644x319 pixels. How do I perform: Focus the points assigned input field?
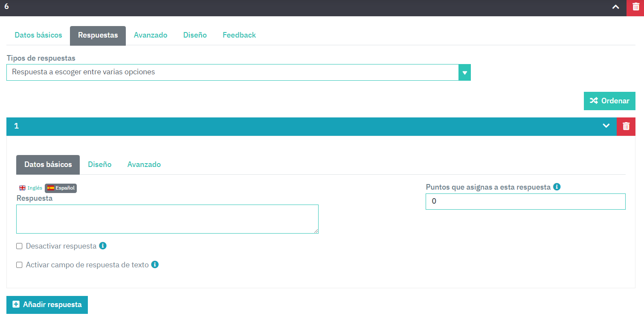[525, 202]
